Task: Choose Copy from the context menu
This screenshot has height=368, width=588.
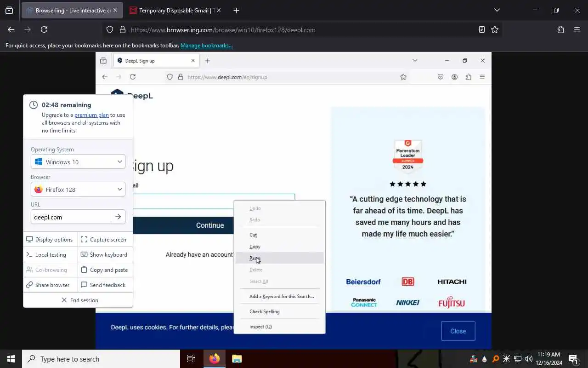Action: pyautogui.click(x=279, y=247)
